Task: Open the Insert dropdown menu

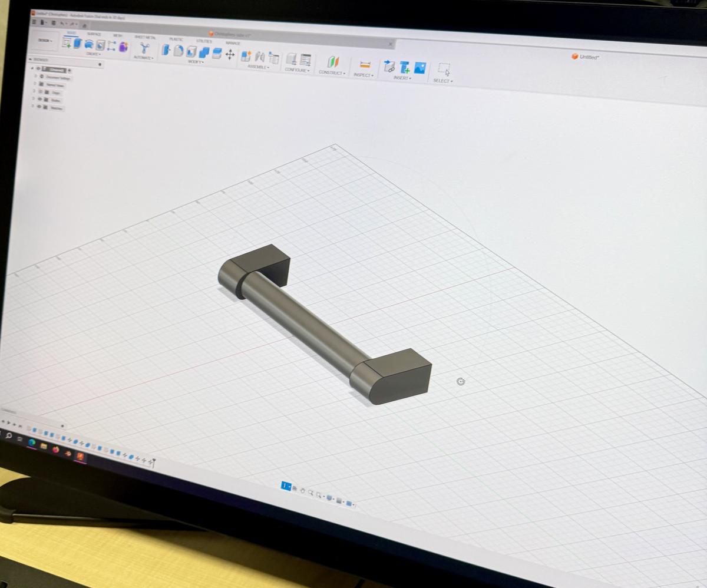Action: (402, 78)
